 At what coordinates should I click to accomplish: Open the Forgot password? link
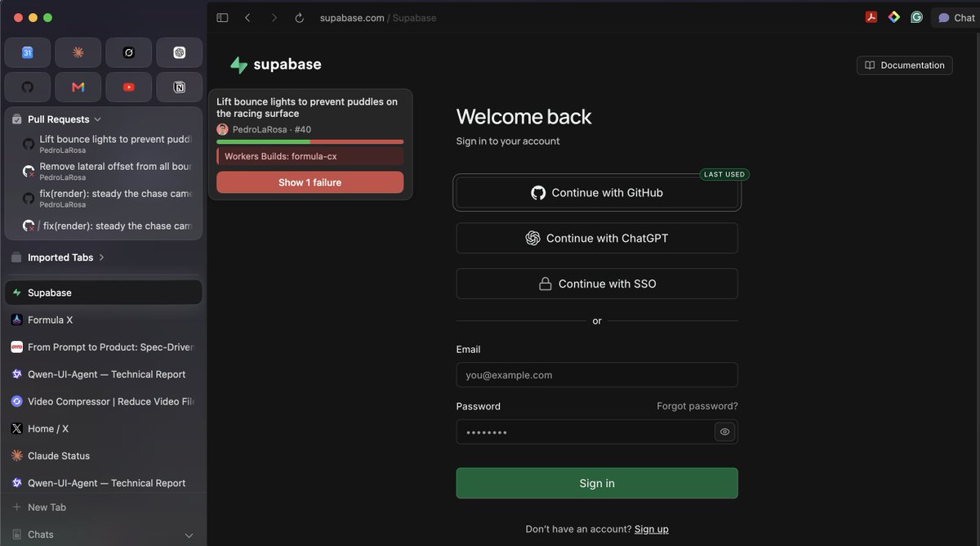[x=697, y=406]
